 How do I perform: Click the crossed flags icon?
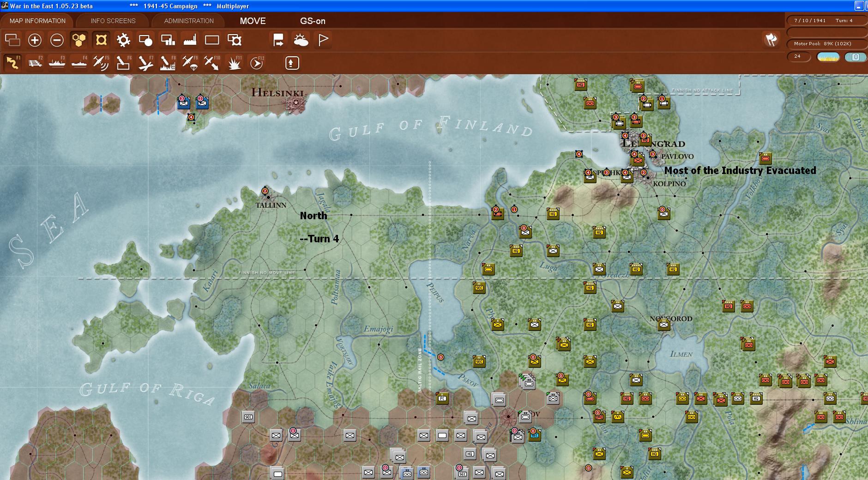pos(771,40)
